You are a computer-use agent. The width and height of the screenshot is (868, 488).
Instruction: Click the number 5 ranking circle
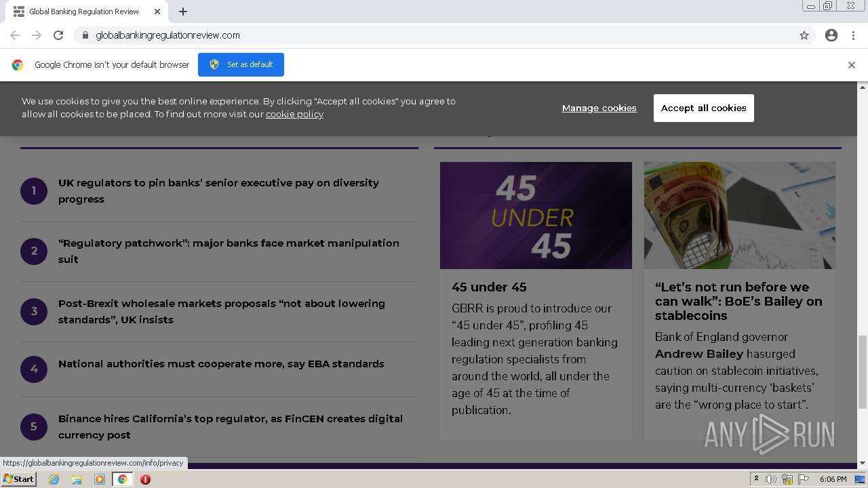click(34, 427)
